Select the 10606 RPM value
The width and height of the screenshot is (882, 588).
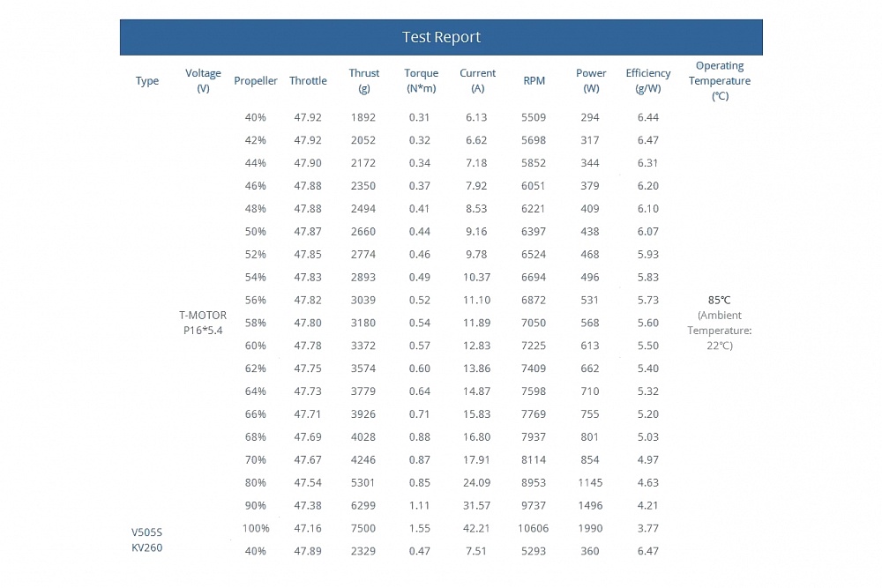[x=534, y=529]
